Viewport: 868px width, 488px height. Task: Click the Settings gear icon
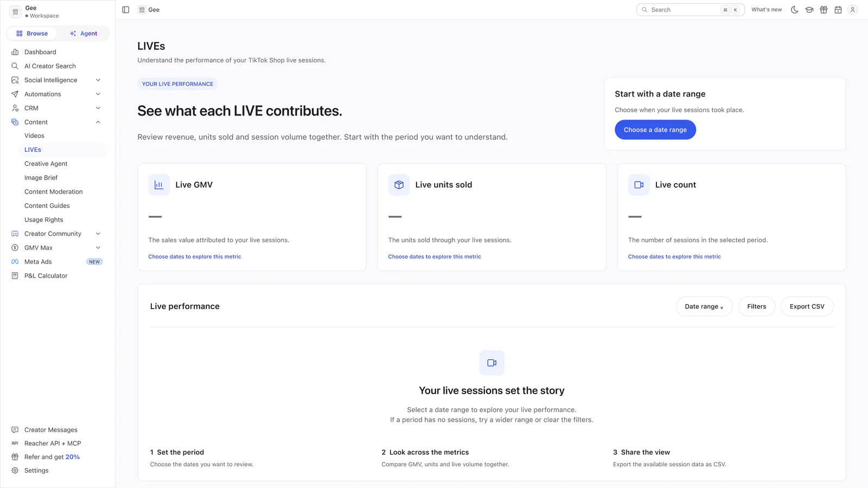click(x=15, y=471)
